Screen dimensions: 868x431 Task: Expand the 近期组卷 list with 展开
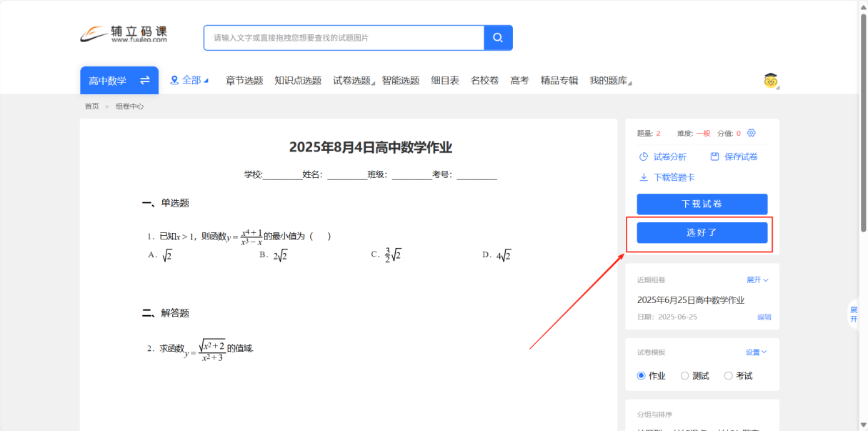tap(757, 280)
